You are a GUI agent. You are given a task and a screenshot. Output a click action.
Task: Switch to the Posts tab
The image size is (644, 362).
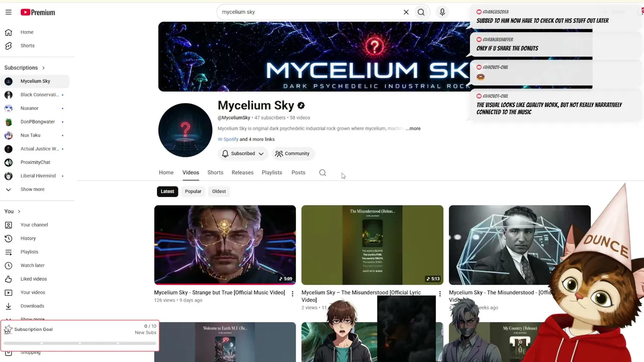(298, 172)
